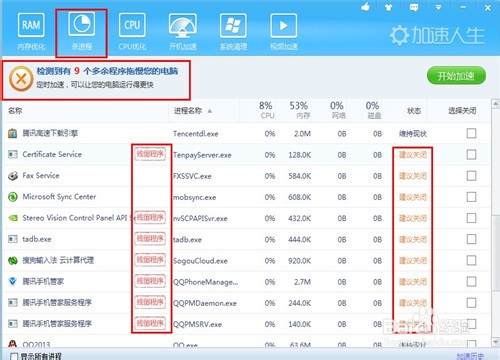The image size is (500, 360).
Task: Click the residual program tag on SogouCloud row
Action: (150, 260)
